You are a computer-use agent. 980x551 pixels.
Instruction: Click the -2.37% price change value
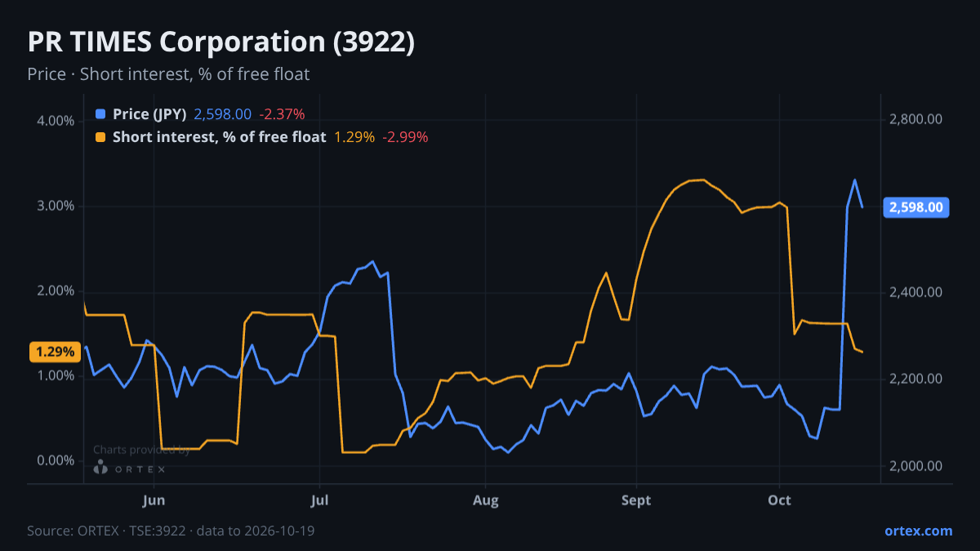click(x=282, y=114)
